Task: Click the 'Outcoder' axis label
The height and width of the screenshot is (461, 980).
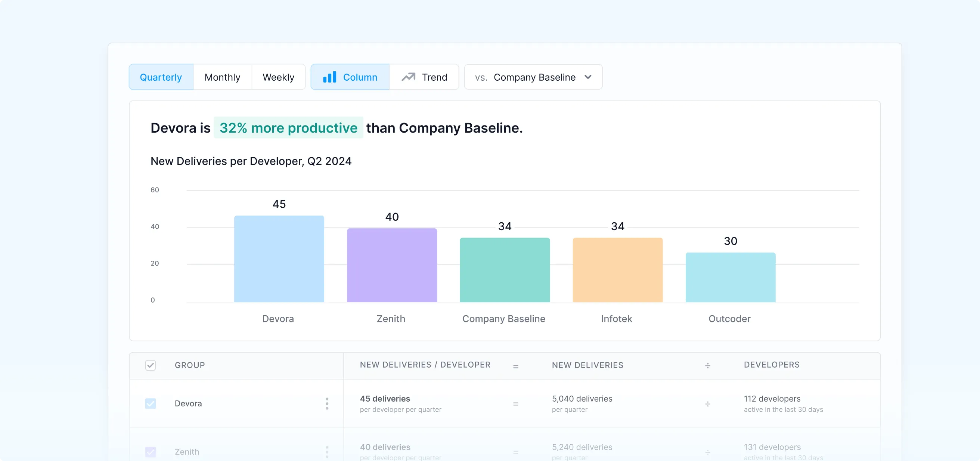Action: 729,319
